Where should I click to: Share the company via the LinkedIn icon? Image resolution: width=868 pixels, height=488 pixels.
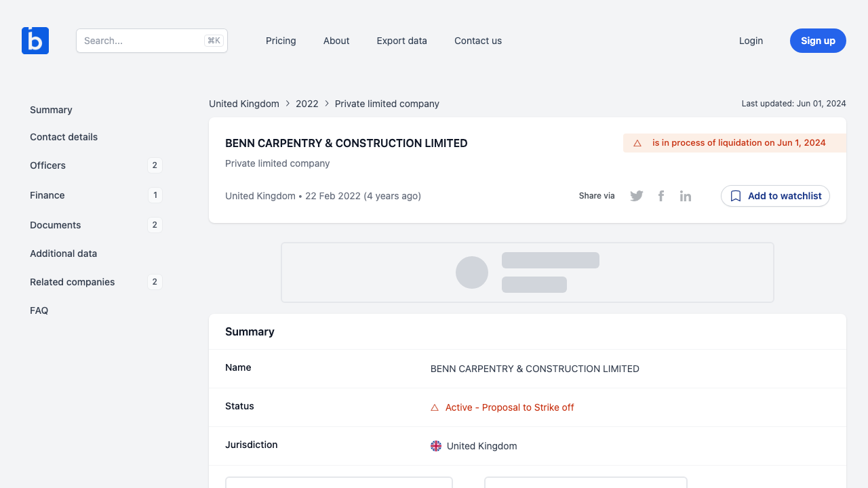(x=685, y=196)
